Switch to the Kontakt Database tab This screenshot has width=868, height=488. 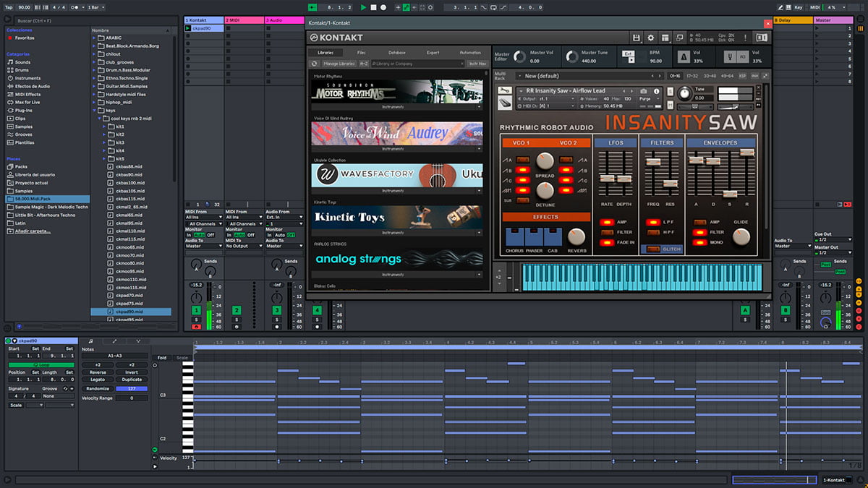point(396,53)
